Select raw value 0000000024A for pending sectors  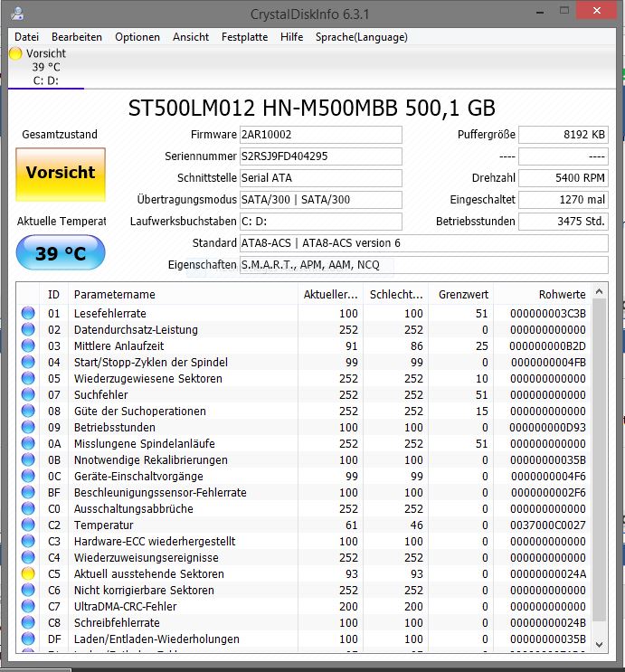(x=548, y=573)
